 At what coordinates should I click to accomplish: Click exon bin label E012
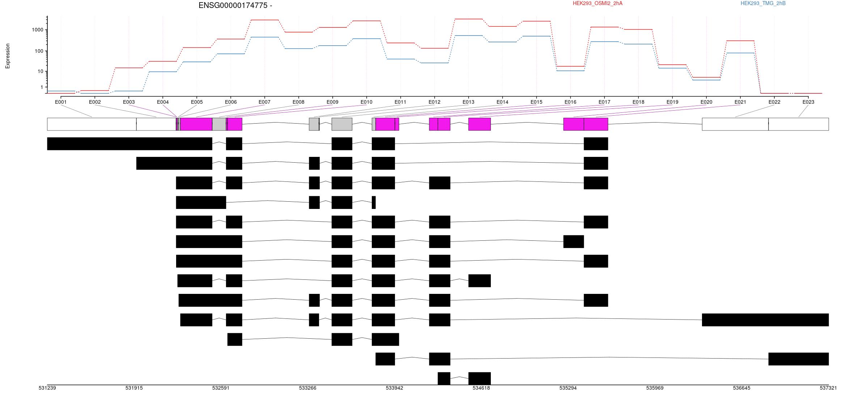point(434,102)
